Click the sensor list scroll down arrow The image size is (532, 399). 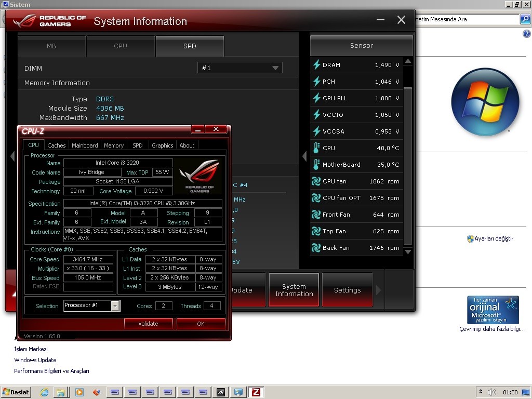(x=408, y=252)
